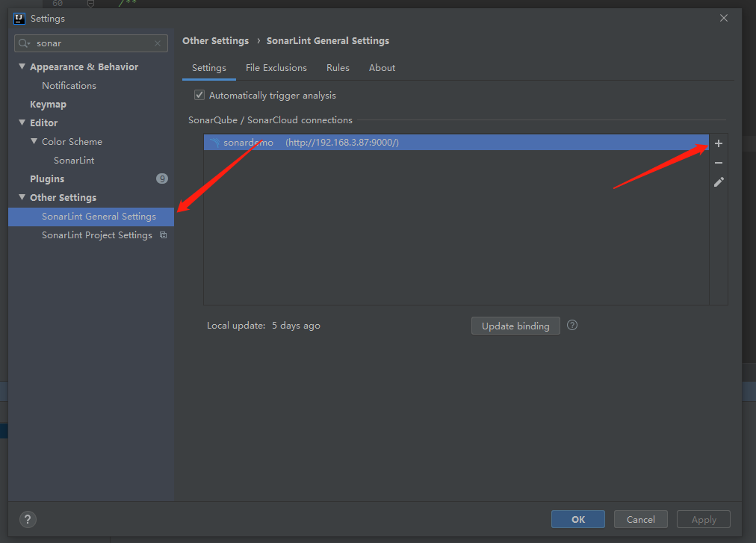Click the Apply button

pyautogui.click(x=704, y=519)
